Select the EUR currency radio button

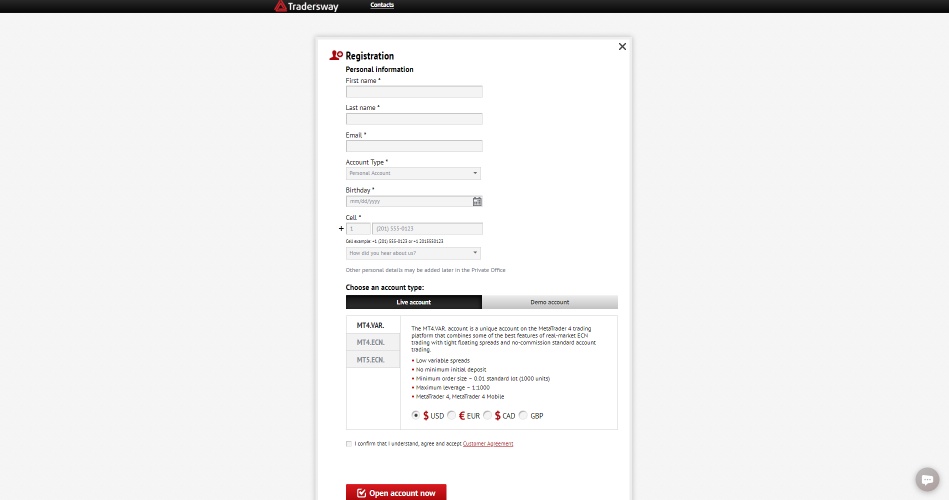tap(452, 415)
